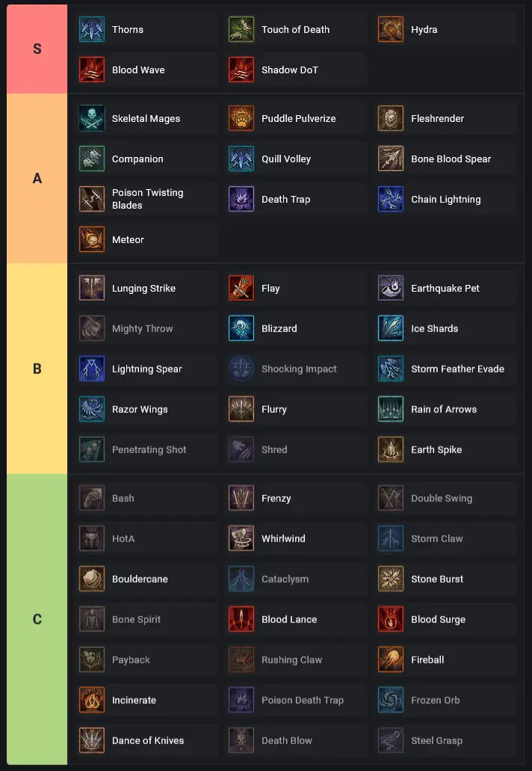Select the Puddle Pulverize paw icon
This screenshot has width=532, height=771.
[241, 118]
